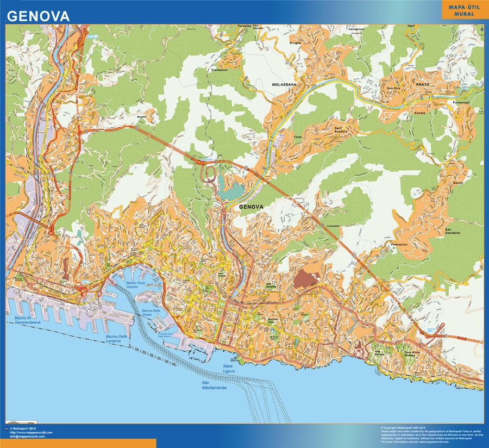Click the compass rose icon near the top-right
This screenshot has width=489, height=448.
click(482, 29)
